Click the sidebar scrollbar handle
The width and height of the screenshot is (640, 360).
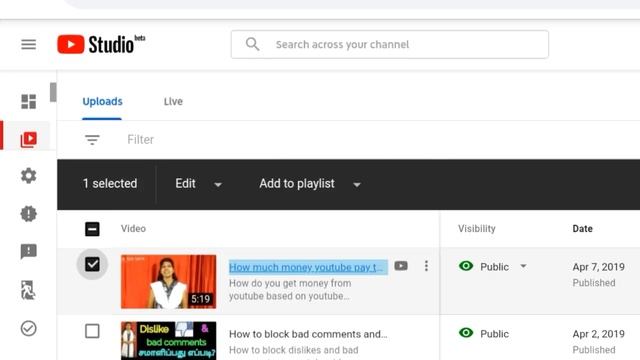click(53, 92)
